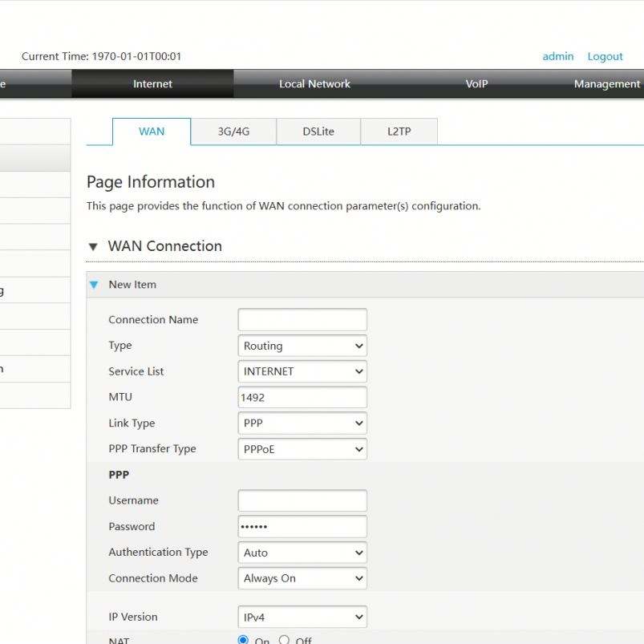Switch to the DSLite tab
Image resolution: width=644 pixels, height=644 pixels.
click(x=318, y=132)
